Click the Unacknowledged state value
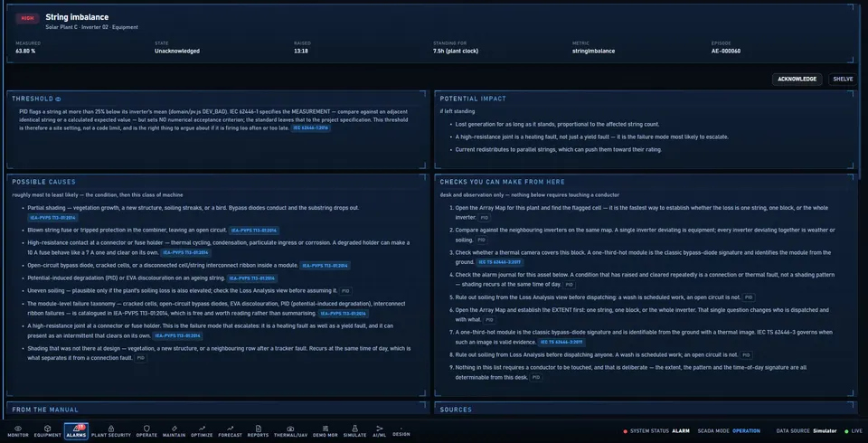Image resolution: width=868 pixels, height=443 pixels. (x=177, y=51)
